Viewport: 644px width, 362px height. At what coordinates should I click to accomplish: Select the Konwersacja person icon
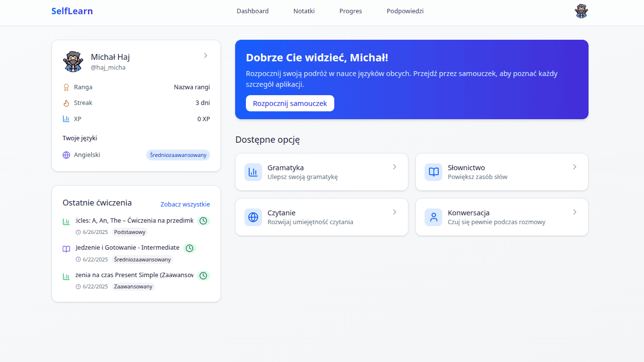pyautogui.click(x=433, y=217)
